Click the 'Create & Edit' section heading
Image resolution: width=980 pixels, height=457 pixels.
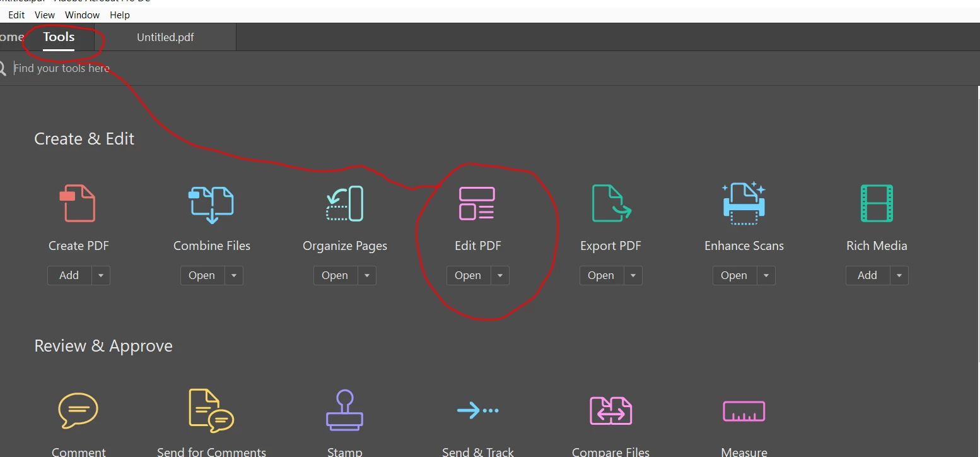[85, 139]
